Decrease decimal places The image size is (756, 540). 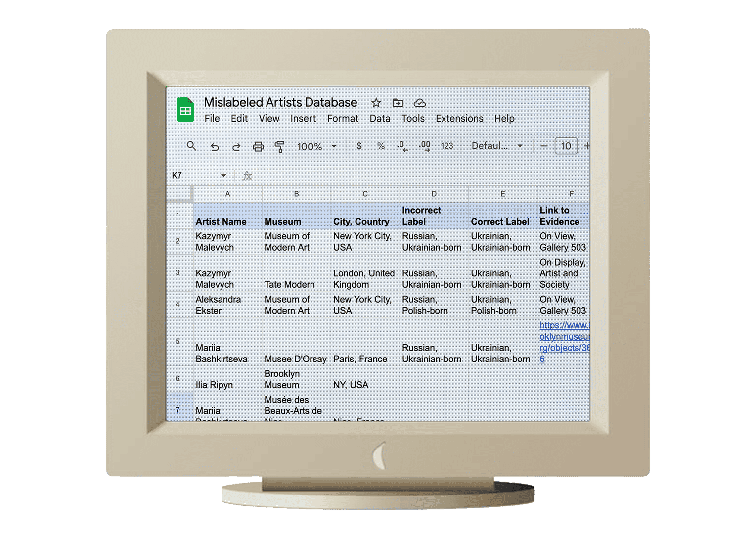tap(402, 146)
